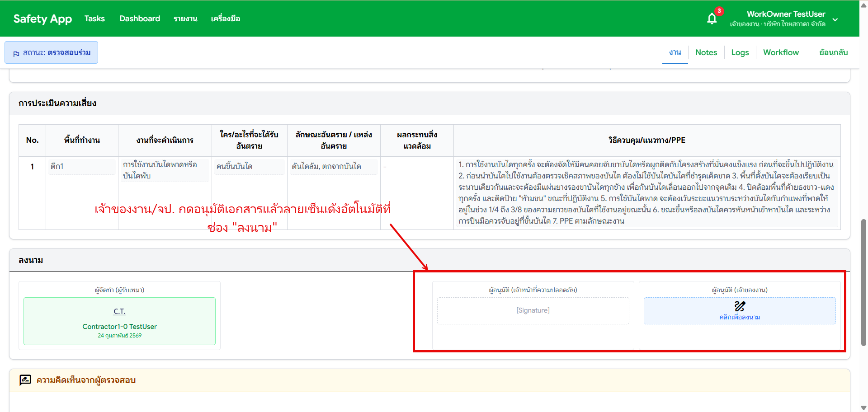868x412 pixels.
Task: Switch to the Workflow tab
Action: 781,52
